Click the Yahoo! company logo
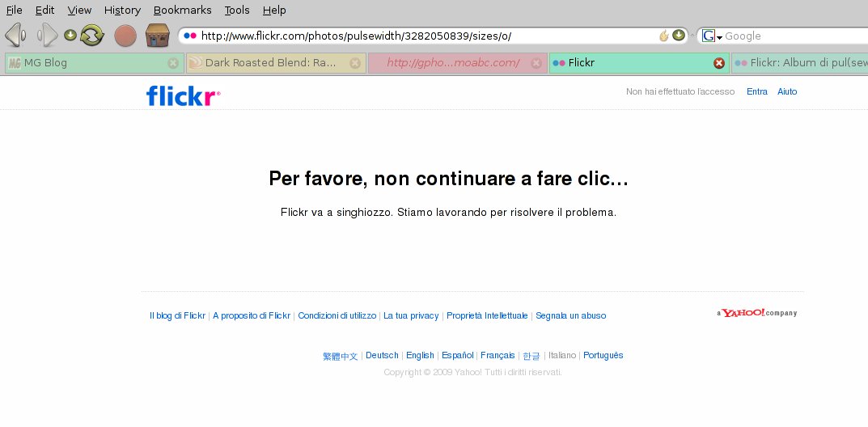868x427 pixels. click(756, 313)
